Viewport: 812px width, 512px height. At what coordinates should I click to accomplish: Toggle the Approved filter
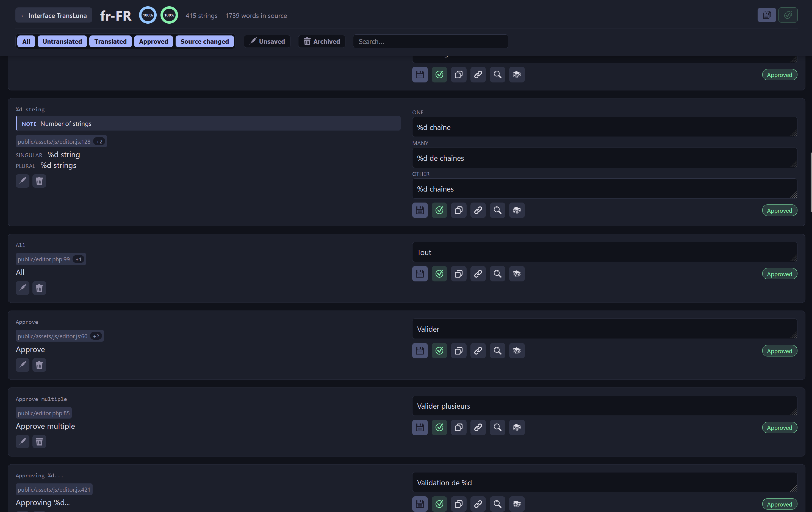(153, 41)
